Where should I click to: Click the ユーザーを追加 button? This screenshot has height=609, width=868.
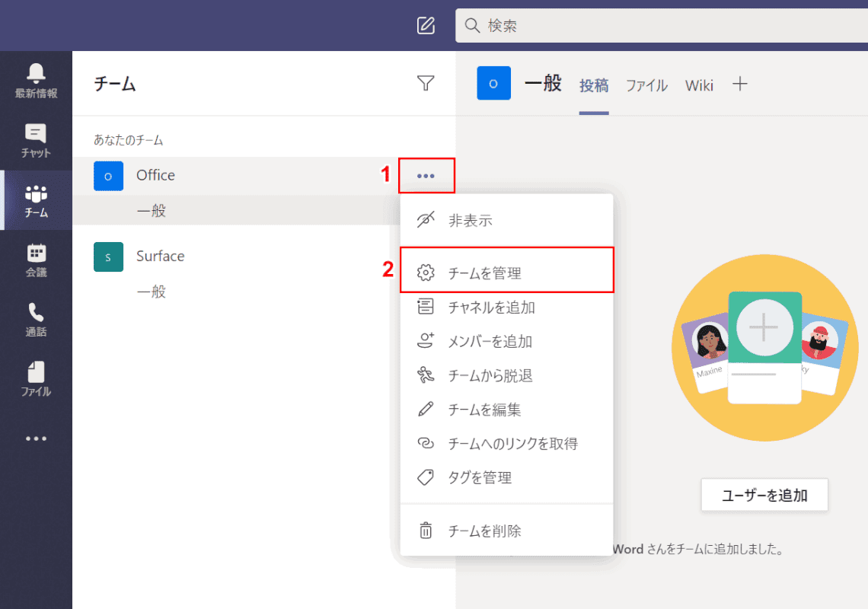pyautogui.click(x=764, y=495)
